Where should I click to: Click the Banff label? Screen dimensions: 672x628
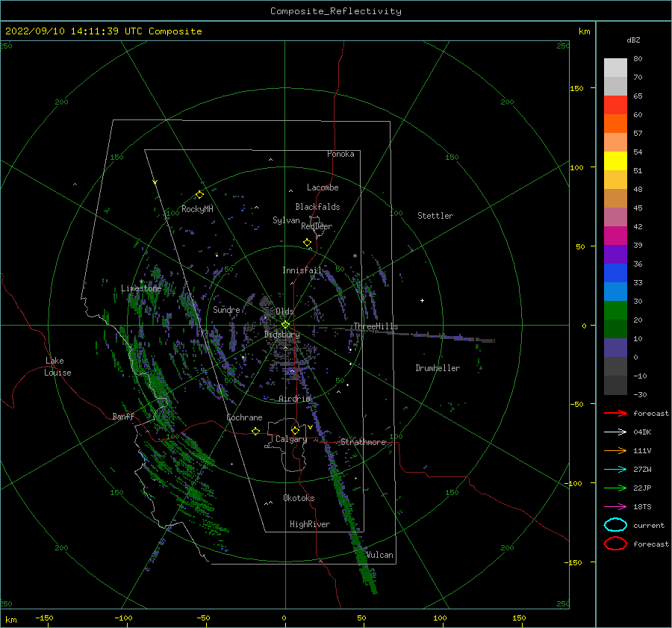[123, 416]
